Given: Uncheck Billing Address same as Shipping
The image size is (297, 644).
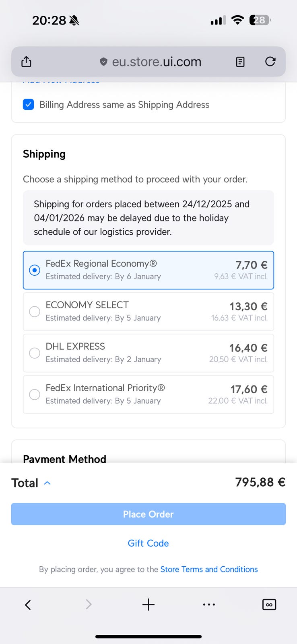Looking at the screenshot, I should pos(29,105).
